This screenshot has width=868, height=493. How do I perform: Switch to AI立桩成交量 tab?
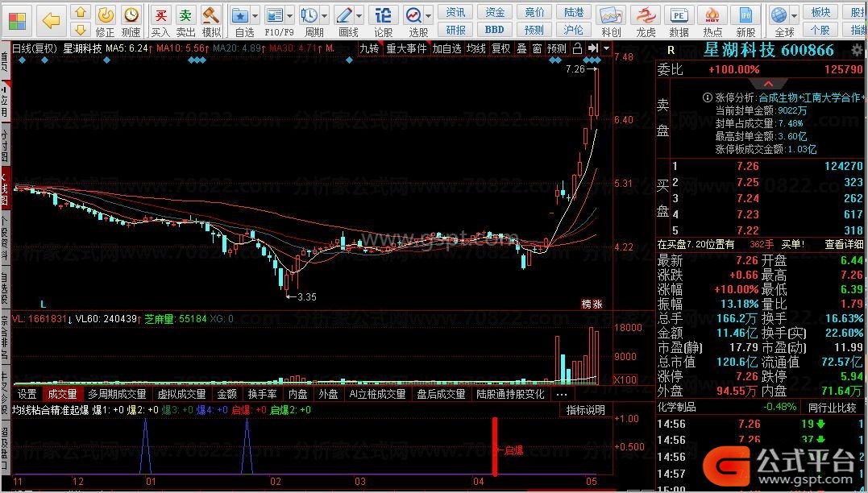[x=377, y=395]
